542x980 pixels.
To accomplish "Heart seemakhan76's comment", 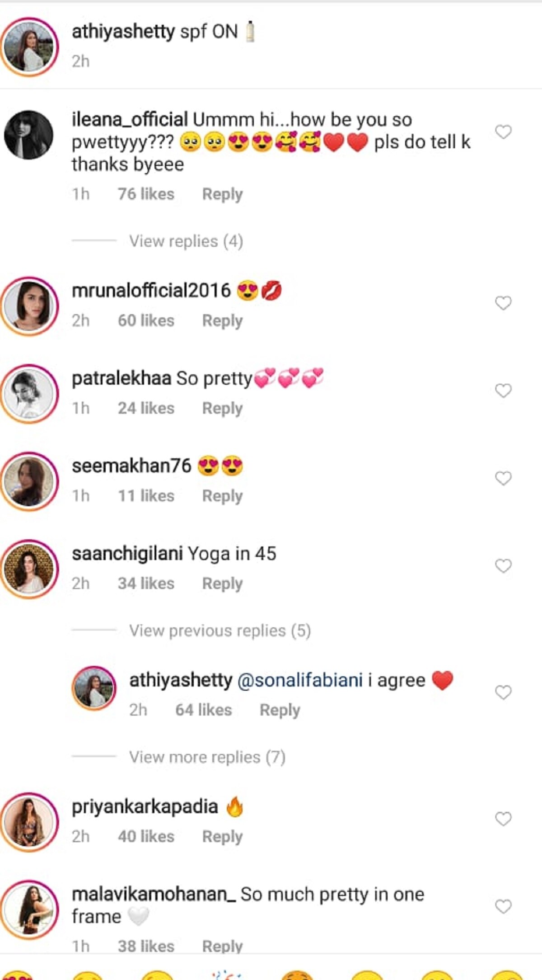I will point(503,478).
